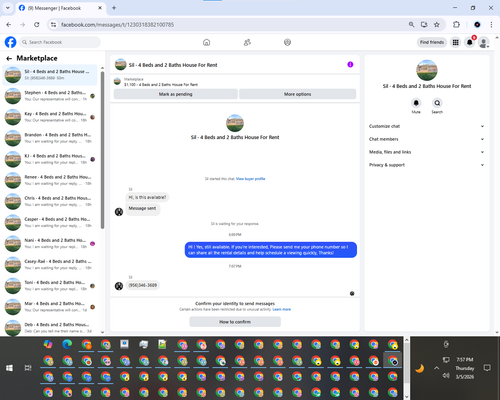This screenshot has width=500, height=400.
Task: Open Task View on the taskbar
Action: pos(28,368)
